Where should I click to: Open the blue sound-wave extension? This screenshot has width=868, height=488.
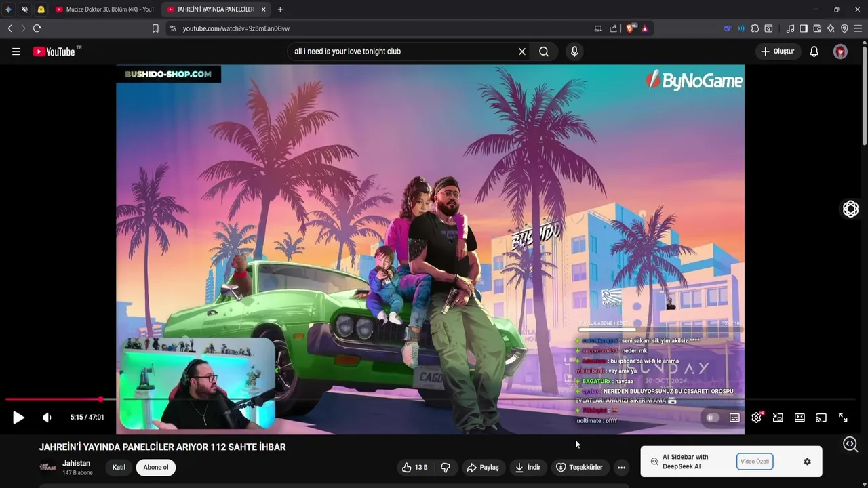point(741,28)
